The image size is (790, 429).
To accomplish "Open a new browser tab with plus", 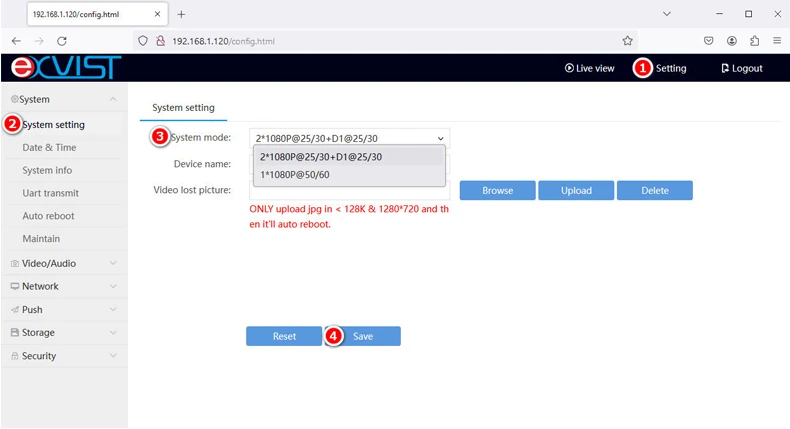I will pos(181,15).
